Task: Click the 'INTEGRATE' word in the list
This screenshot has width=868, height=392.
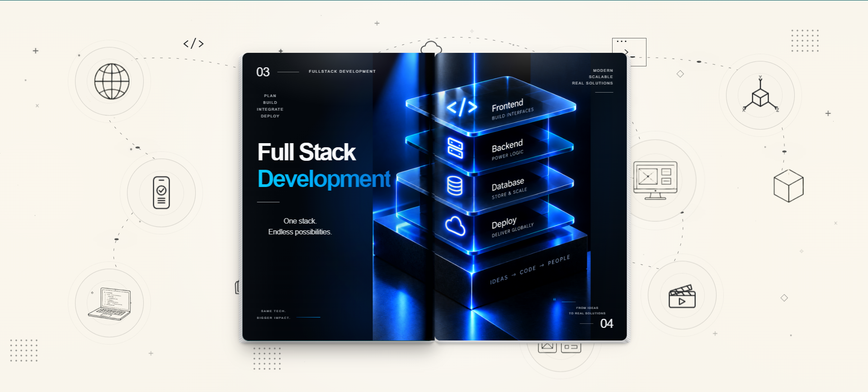Action: [270, 109]
